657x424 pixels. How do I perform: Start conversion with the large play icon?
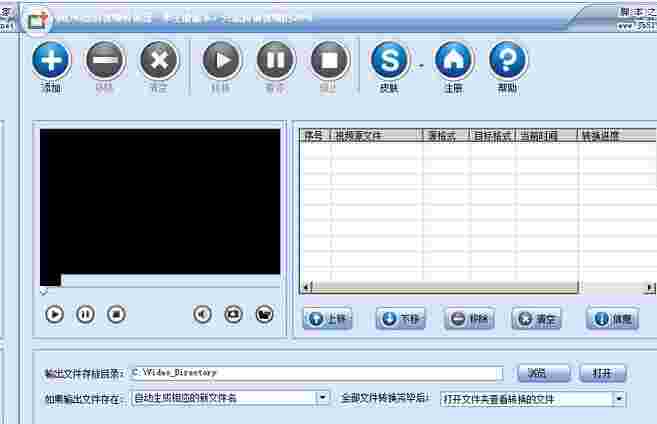coord(221,61)
